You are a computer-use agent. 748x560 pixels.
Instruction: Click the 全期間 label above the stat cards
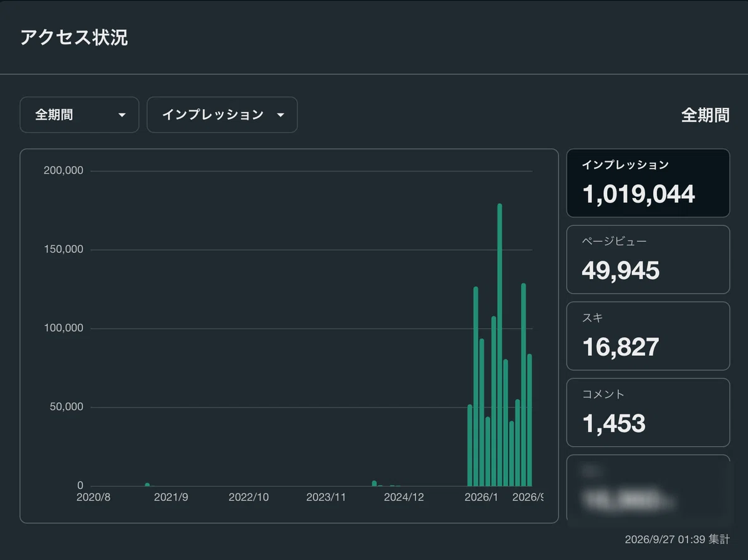pos(705,115)
